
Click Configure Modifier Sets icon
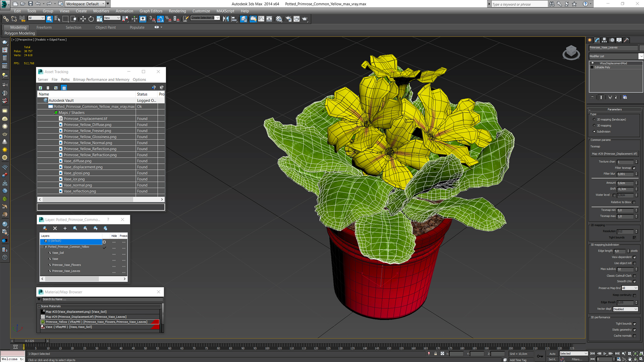click(625, 97)
